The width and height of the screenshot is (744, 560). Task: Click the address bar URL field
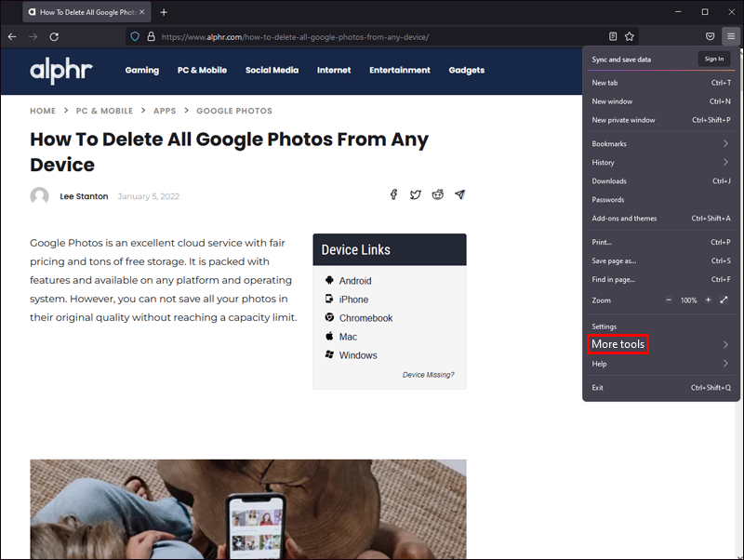click(x=372, y=37)
